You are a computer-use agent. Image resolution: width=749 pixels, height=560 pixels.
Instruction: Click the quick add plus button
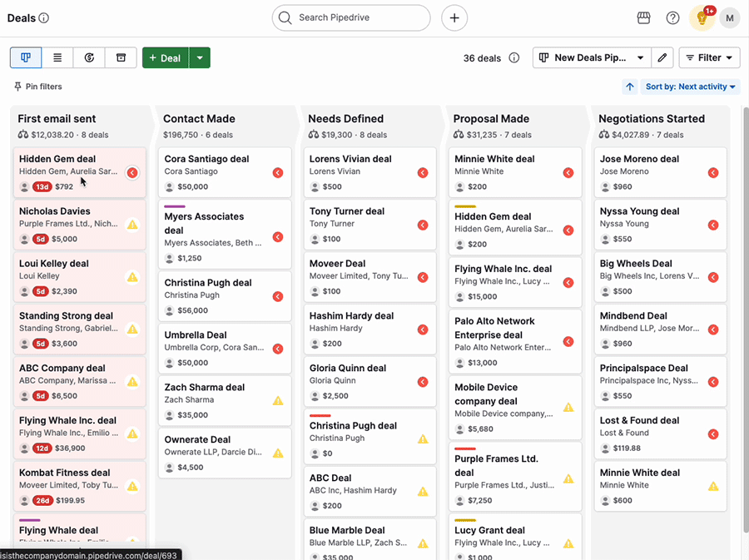[454, 18]
